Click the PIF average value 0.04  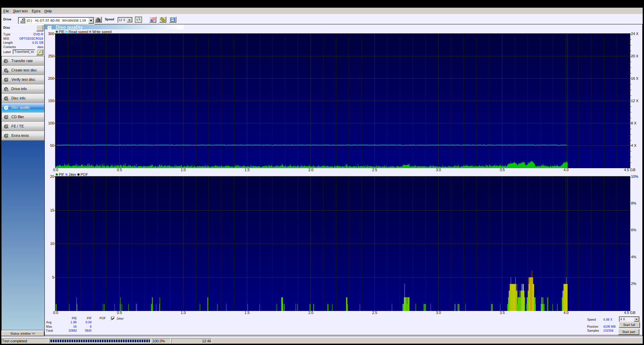pos(89,322)
